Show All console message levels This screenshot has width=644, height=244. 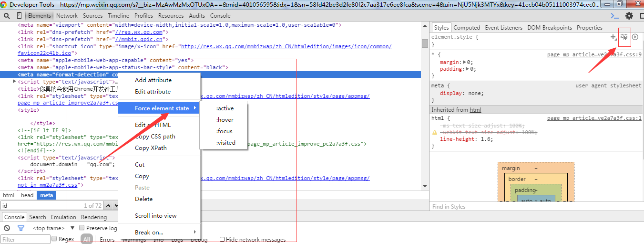86,239
